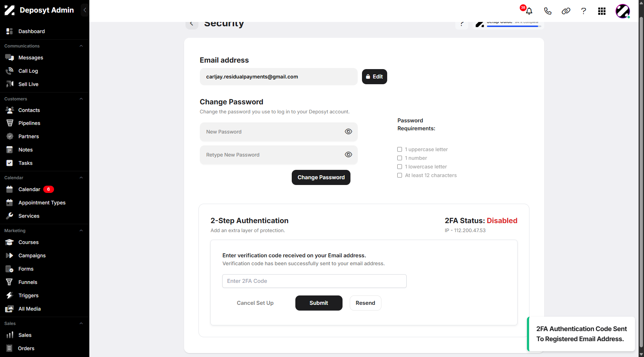
Task: Click the Triggers lightning icon
Action: point(10,295)
